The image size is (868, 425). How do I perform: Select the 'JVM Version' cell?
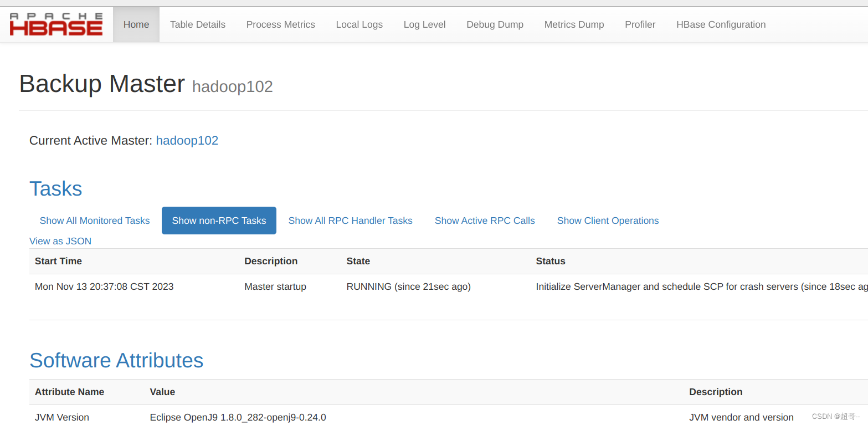point(62,417)
